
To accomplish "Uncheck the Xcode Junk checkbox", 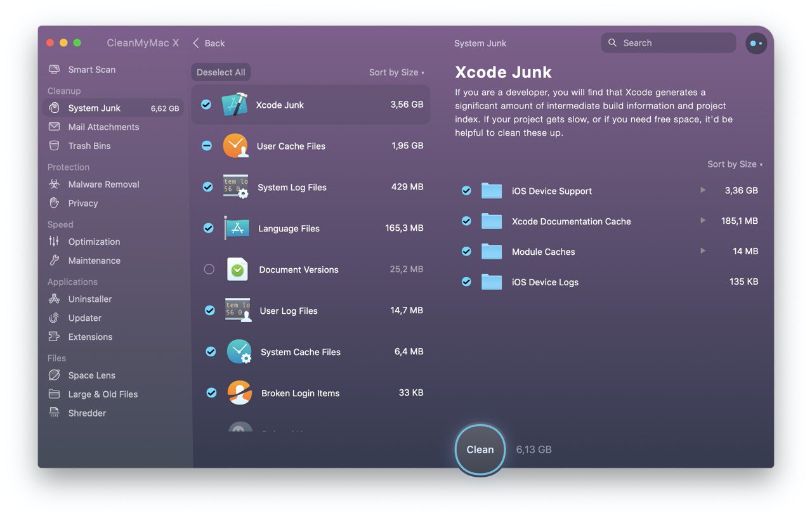I will pos(206,105).
